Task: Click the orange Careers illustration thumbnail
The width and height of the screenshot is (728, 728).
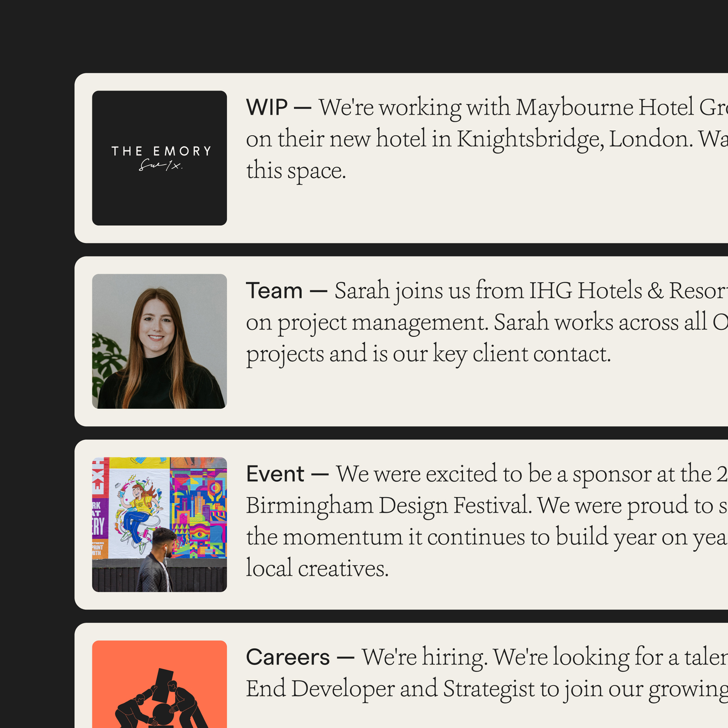Action: coord(159,684)
